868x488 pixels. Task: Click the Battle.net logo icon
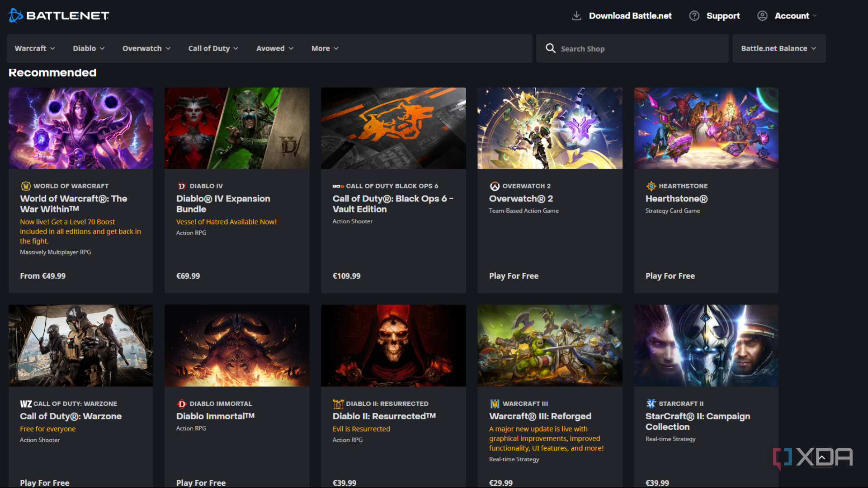point(15,15)
